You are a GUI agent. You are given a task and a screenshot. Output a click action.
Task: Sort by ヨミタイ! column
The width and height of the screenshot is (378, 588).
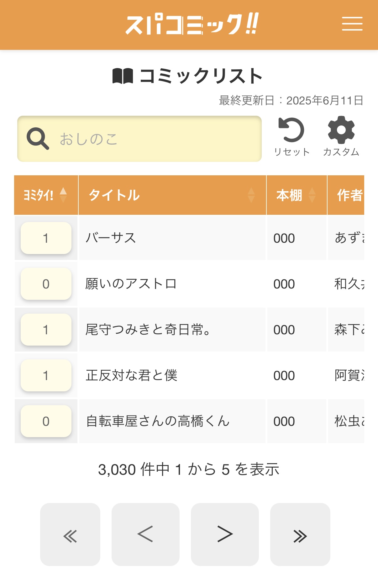(46, 195)
